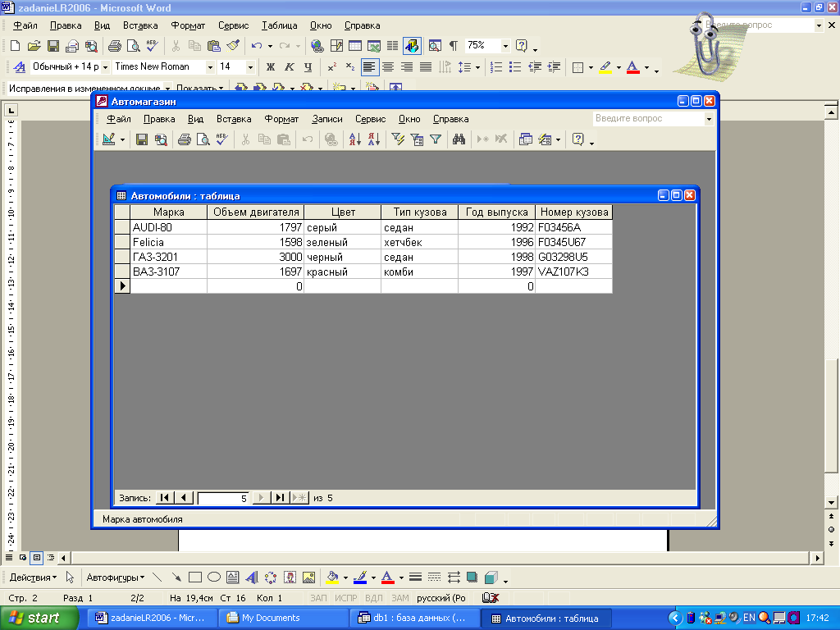Toggle numbered list in Word toolbar
This screenshot has height=630, width=840.
496,67
